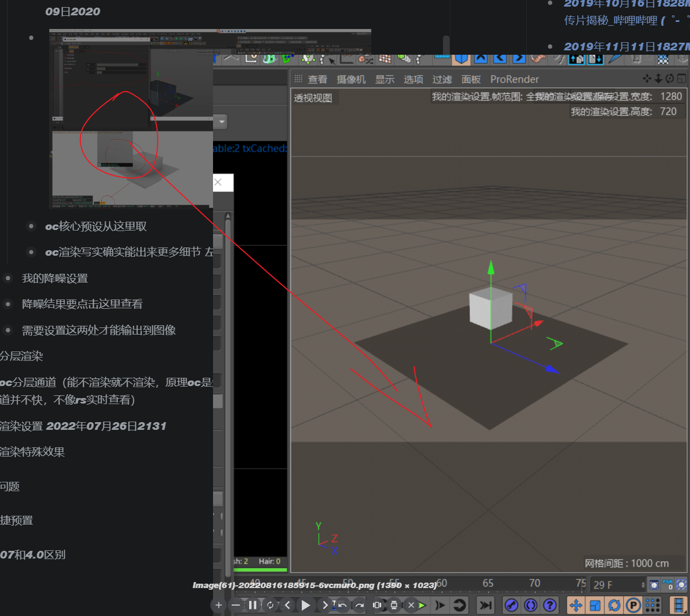Viewport: 690px width, 616px height.
Task: Toggle scale keying icon on the timeline bar
Action: (x=595, y=605)
